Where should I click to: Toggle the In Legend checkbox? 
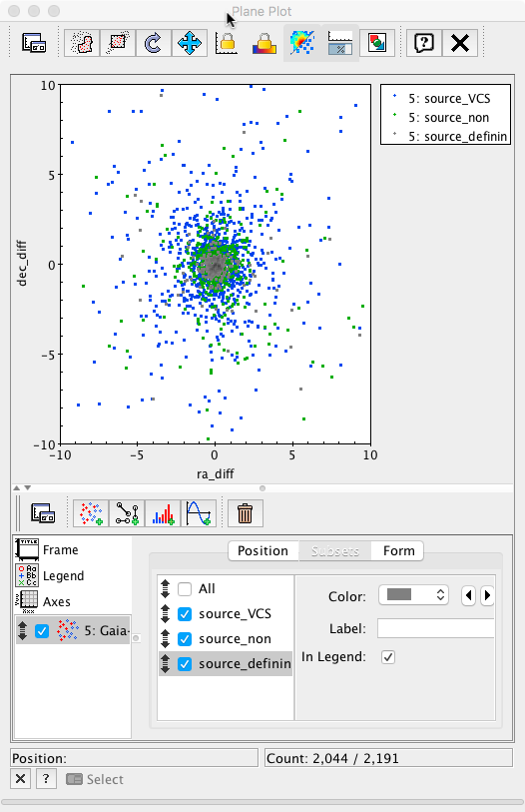pos(388,657)
